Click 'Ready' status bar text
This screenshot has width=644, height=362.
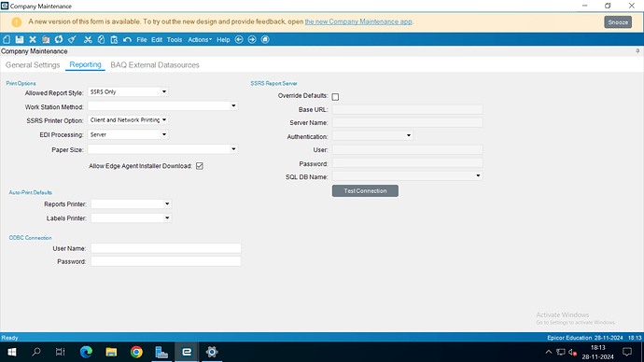pos(10,338)
